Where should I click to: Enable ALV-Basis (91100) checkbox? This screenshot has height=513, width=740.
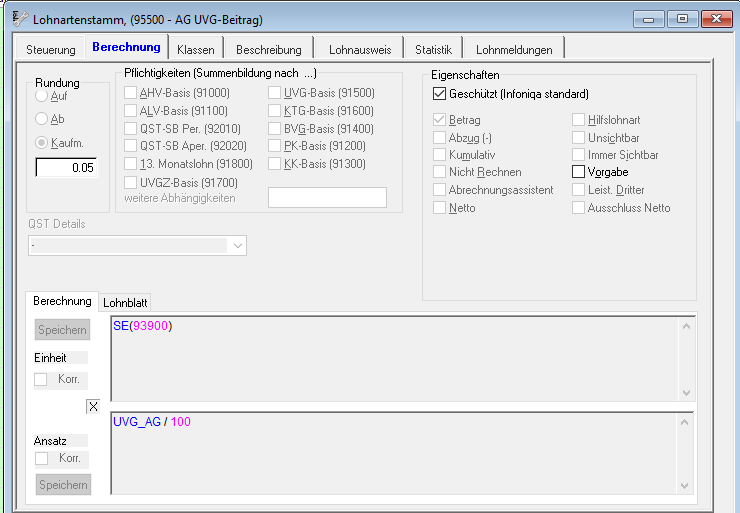click(x=130, y=111)
